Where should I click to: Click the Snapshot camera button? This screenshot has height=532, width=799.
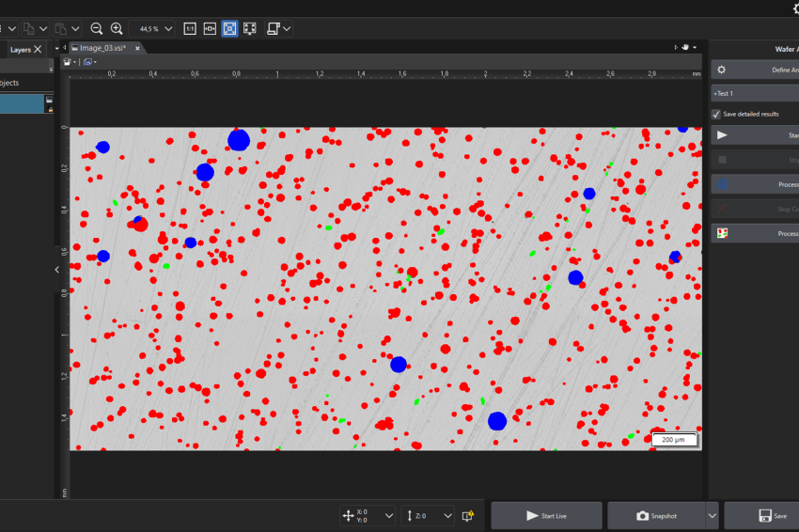656,516
